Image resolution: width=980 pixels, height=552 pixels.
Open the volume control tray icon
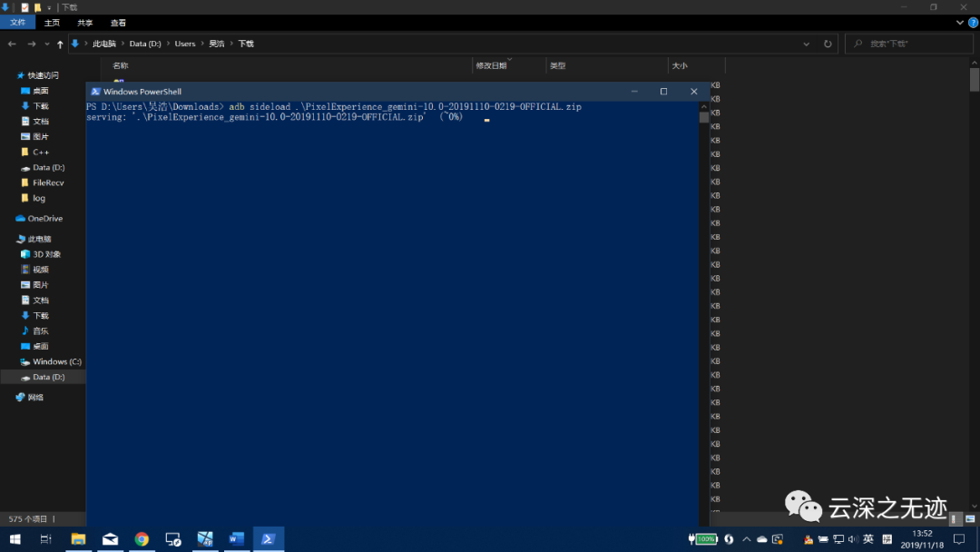[853, 539]
